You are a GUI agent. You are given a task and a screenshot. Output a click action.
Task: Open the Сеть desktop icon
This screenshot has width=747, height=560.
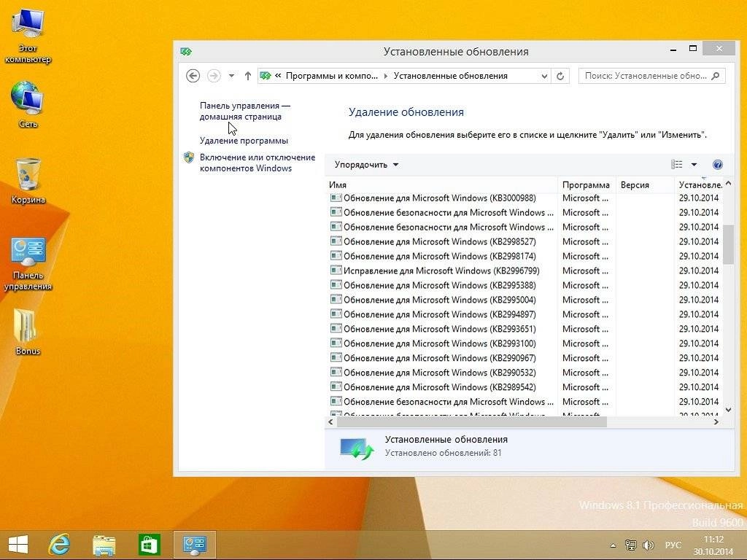coord(28,104)
